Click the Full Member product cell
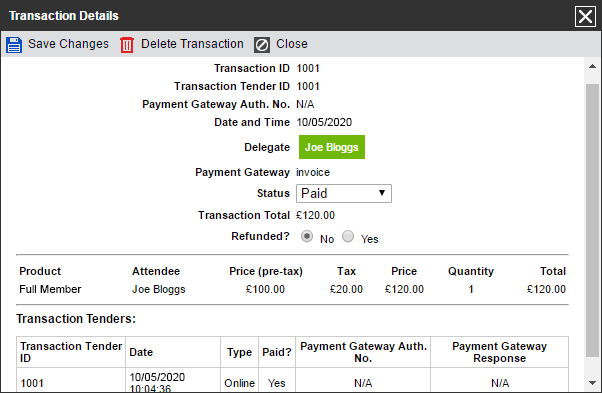The image size is (602, 393). [x=50, y=289]
